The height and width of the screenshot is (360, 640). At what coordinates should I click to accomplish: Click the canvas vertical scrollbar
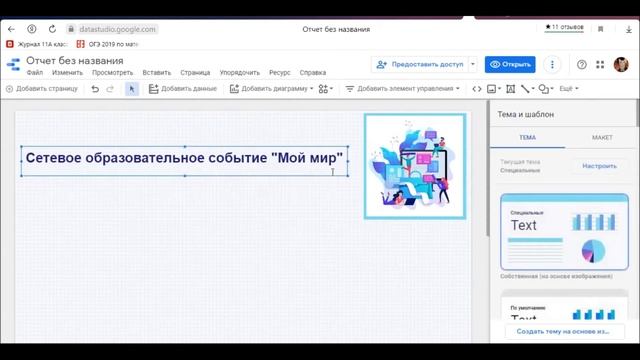point(488,168)
